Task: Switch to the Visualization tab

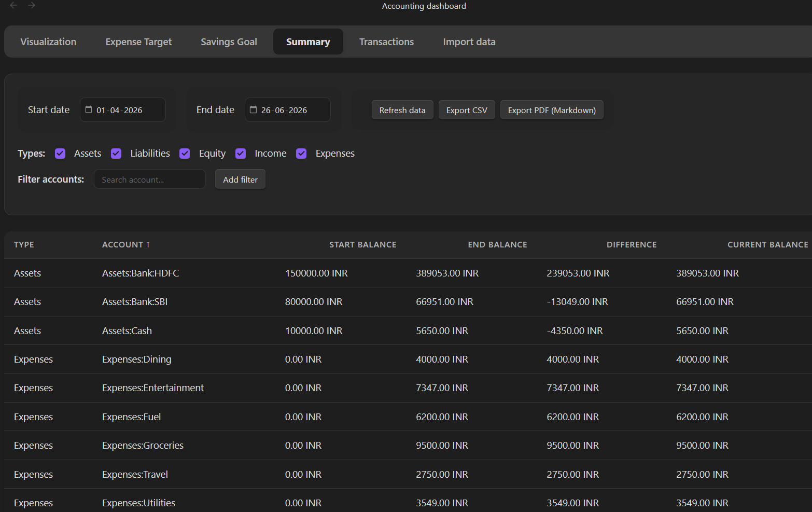Action: (48, 42)
